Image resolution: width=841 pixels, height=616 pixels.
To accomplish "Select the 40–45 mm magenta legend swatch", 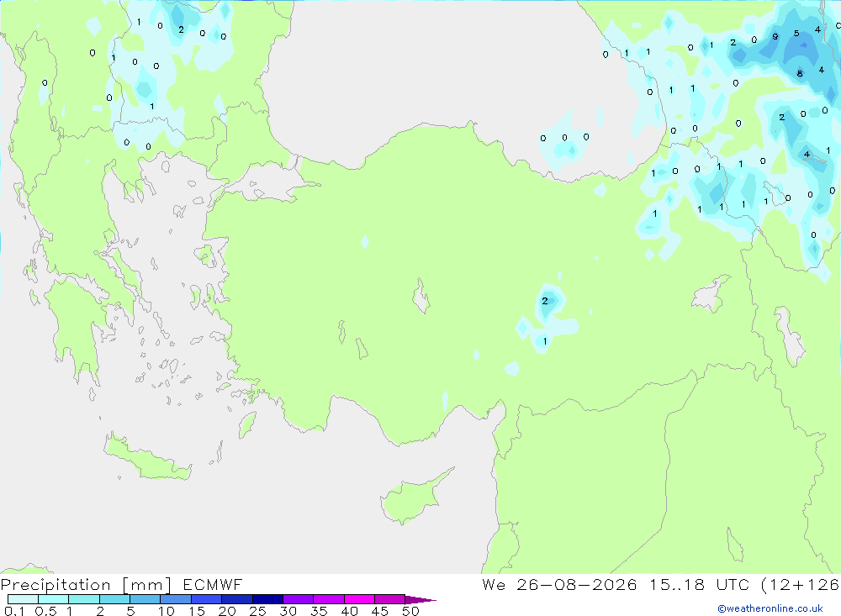I will tap(359, 599).
